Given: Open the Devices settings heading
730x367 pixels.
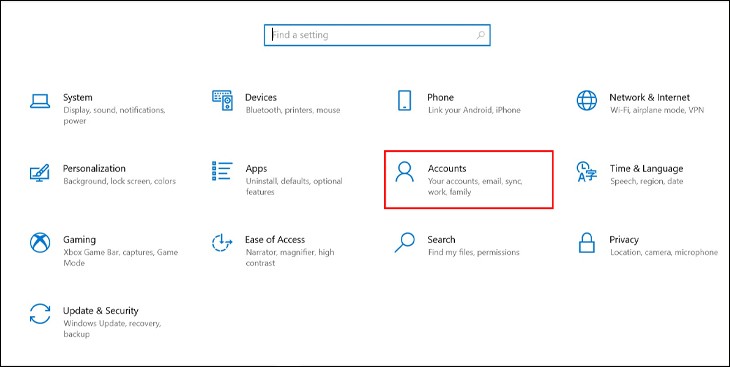Looking at the screenshot, I should (x=261, y=97).
